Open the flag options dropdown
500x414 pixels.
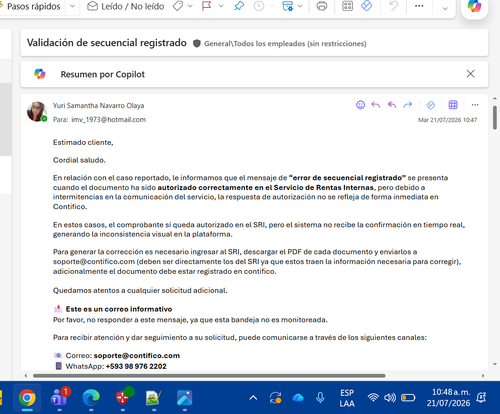(221, 6)
